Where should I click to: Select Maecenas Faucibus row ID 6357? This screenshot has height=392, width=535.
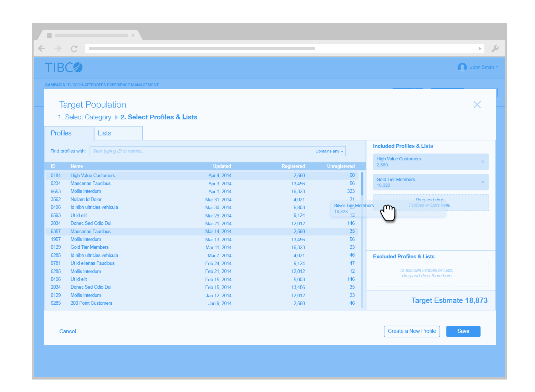pyautogui.click(x=202, y=231)
